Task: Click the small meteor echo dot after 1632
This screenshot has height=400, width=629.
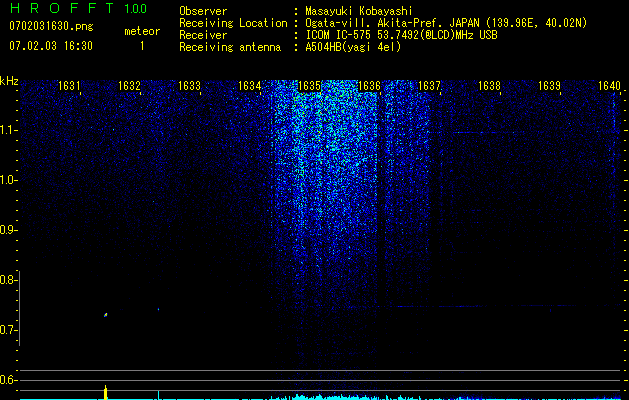Action: point(158,309)
